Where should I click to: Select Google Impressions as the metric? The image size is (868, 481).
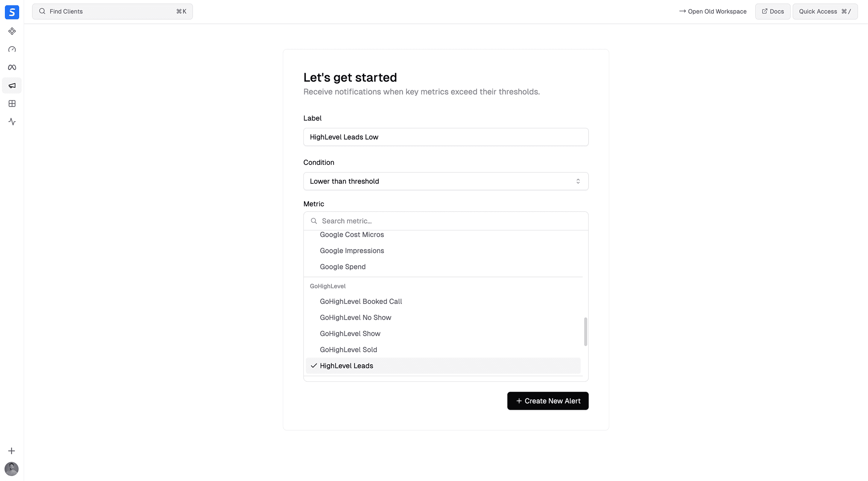(352, 250)
